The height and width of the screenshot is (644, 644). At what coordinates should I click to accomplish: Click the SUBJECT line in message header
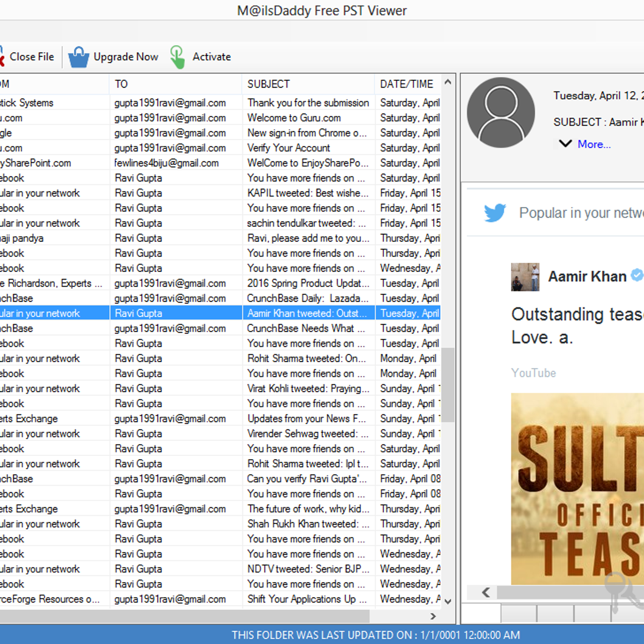click(599, 122)
